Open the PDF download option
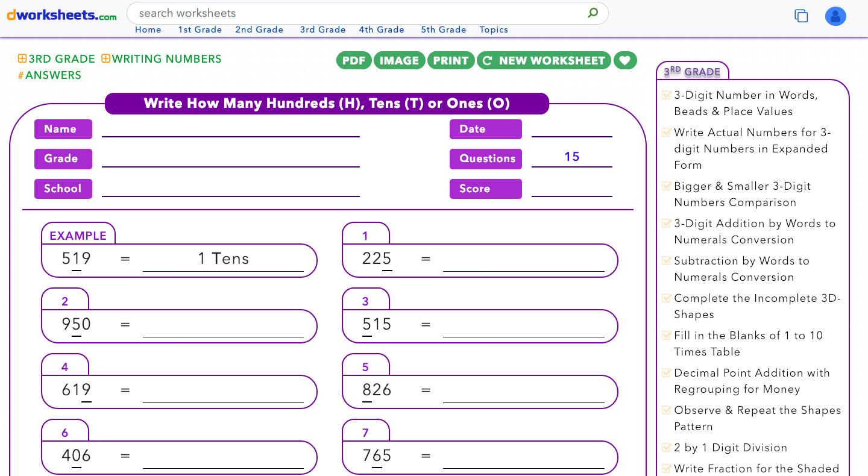The width and height of the screenshot is (868, 476). (x=354, y=60)
